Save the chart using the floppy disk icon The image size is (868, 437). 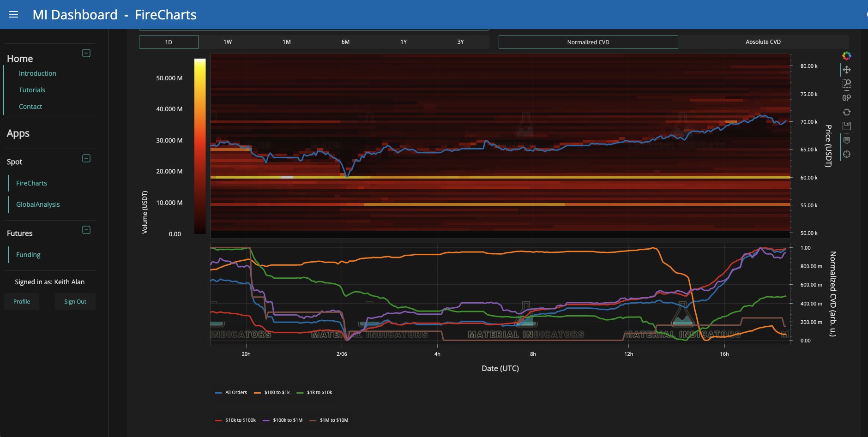pyautogui.click(x=846, y=126)
